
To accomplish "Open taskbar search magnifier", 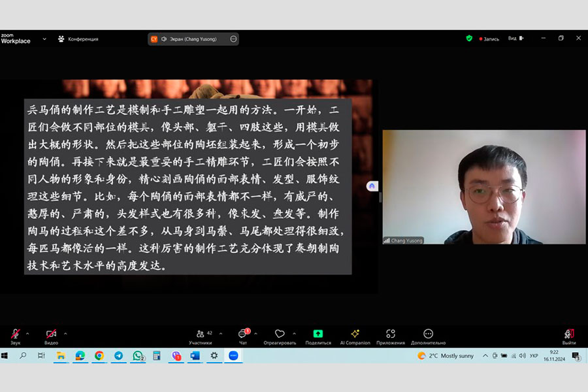I will [x=23, y=355].
